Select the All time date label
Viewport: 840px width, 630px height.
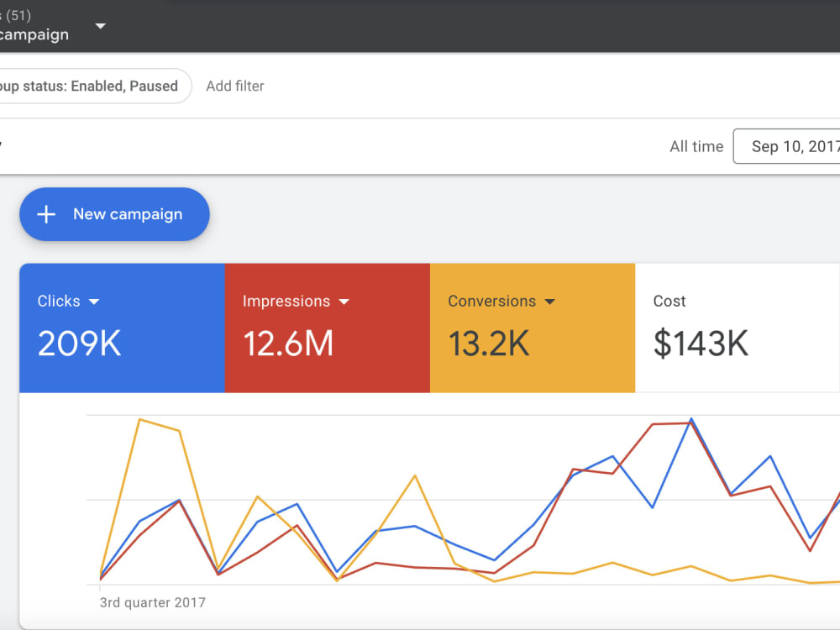point(696,146)
